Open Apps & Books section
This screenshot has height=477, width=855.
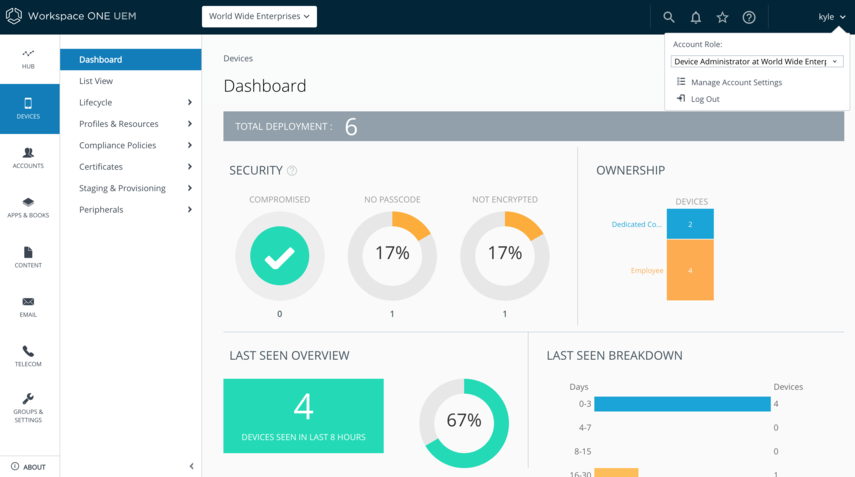(28, 207)
